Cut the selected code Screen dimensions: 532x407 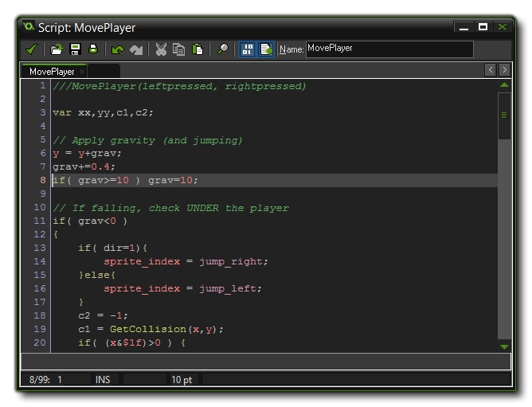point(161,49)
